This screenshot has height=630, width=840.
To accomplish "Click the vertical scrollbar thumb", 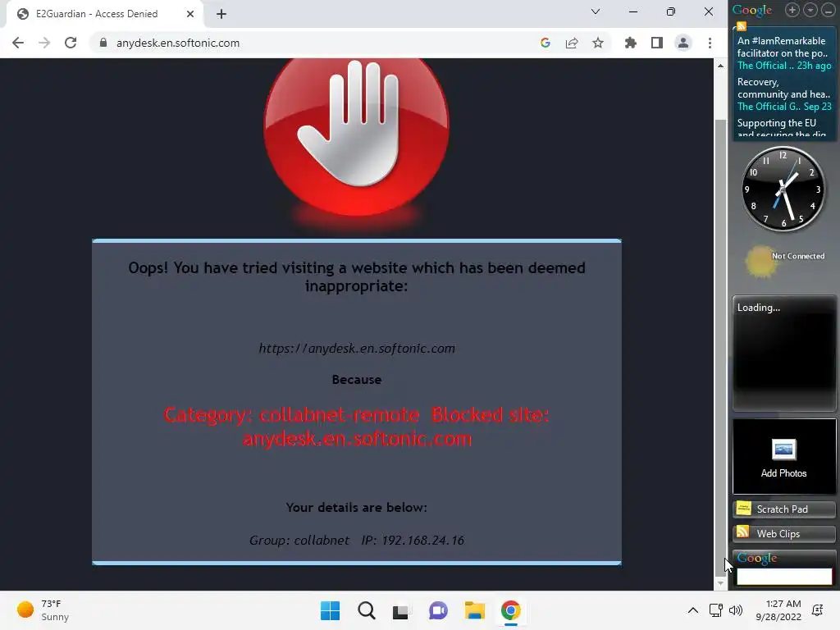I will point(720,348).
